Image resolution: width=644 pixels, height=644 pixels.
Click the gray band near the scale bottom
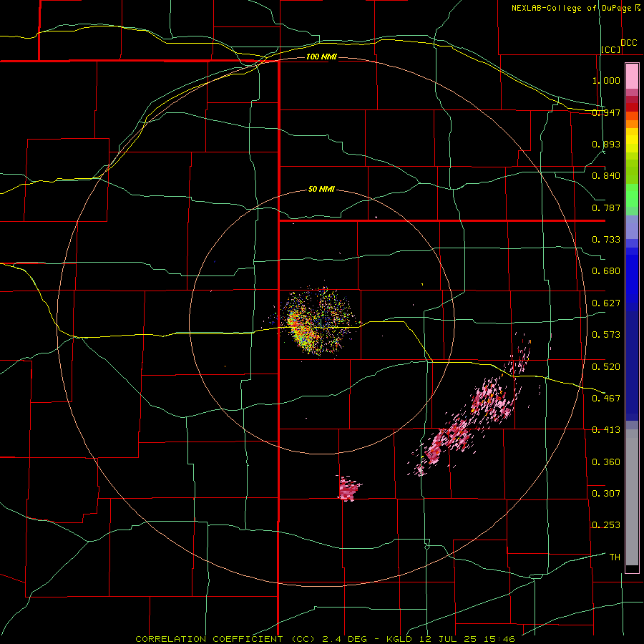[632, 497]
